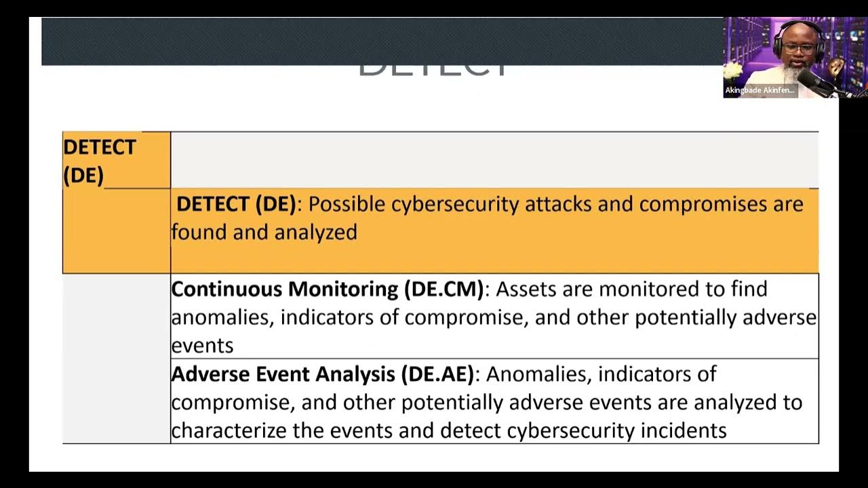Click the "Adverse Event Analysis (DE.AE)" bold heading
This screenshot has height=488, width=868.
pyautogui.click(x=323, y=374)
